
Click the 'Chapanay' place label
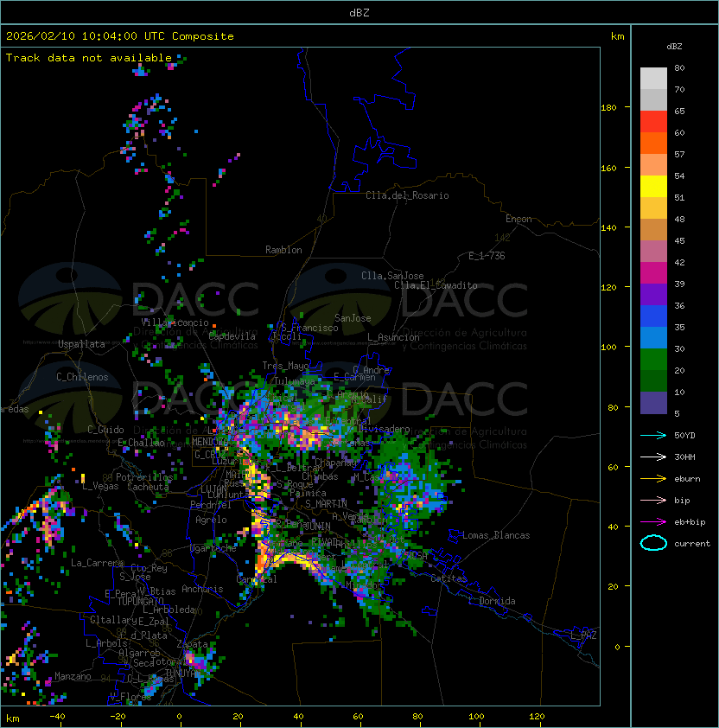[x=335, y=463]
